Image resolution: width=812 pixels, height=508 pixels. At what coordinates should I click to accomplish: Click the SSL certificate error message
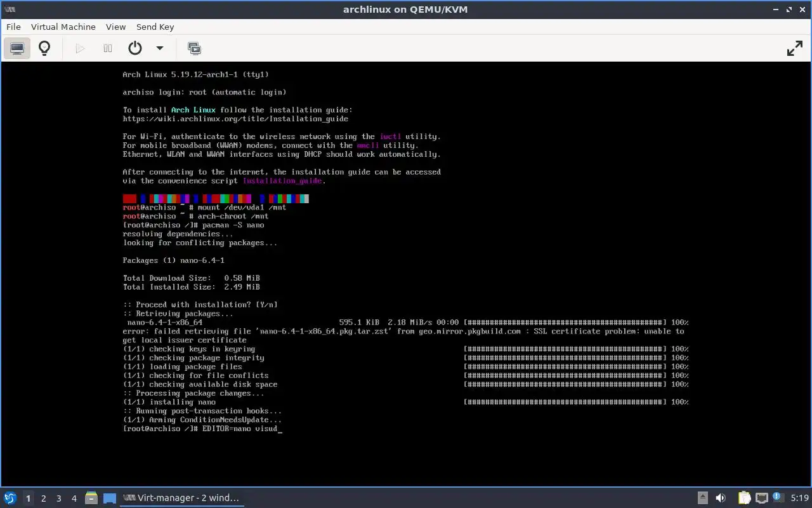[x=403, y=336]
